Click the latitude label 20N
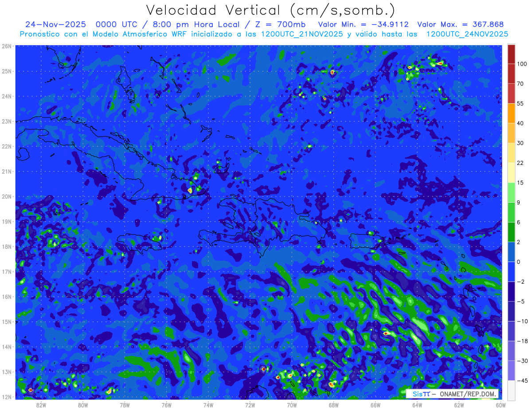 point(7,196)
